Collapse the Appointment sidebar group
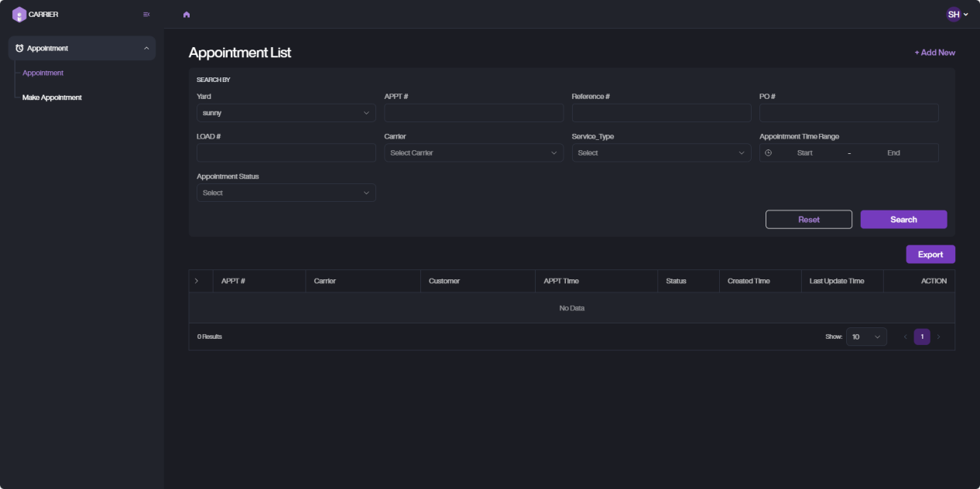This screenshot has width=980, height=489. tap(146, 48)
